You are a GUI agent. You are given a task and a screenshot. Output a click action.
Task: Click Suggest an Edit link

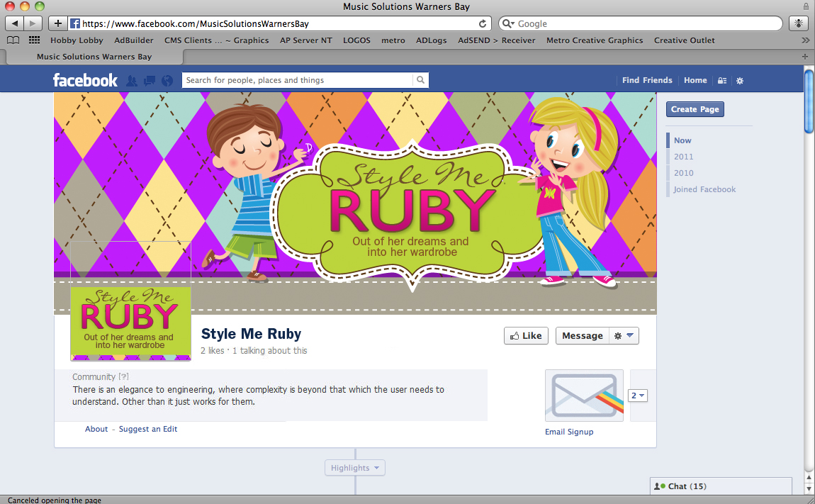click(x=148, y=429)
